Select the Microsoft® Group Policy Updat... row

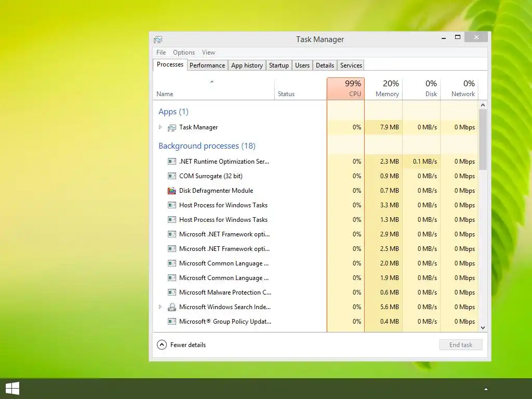[315, 322]
